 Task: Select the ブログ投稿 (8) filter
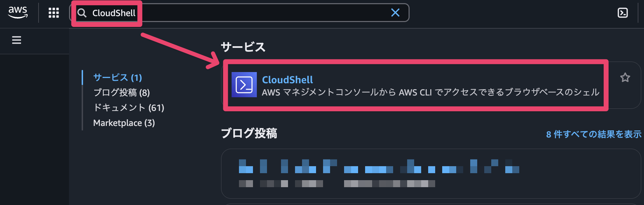coord(121,93)
